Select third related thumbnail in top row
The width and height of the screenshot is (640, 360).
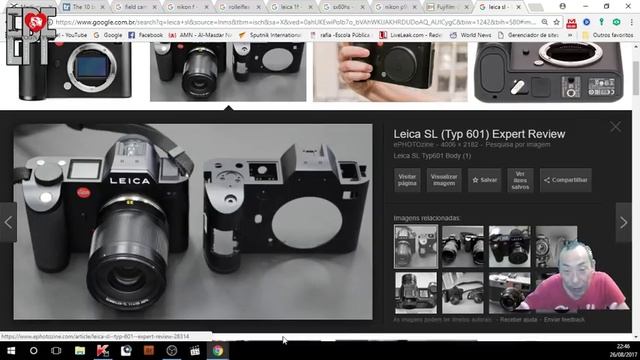510,247
